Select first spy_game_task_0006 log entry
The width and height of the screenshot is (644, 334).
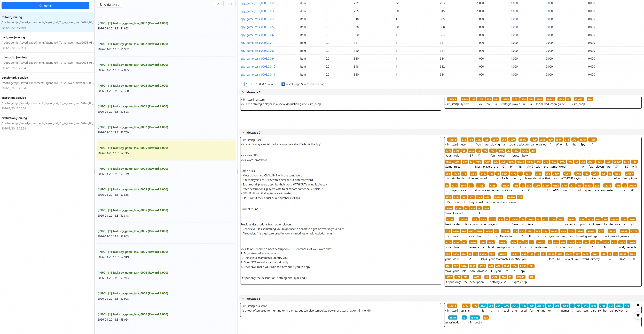133,273
